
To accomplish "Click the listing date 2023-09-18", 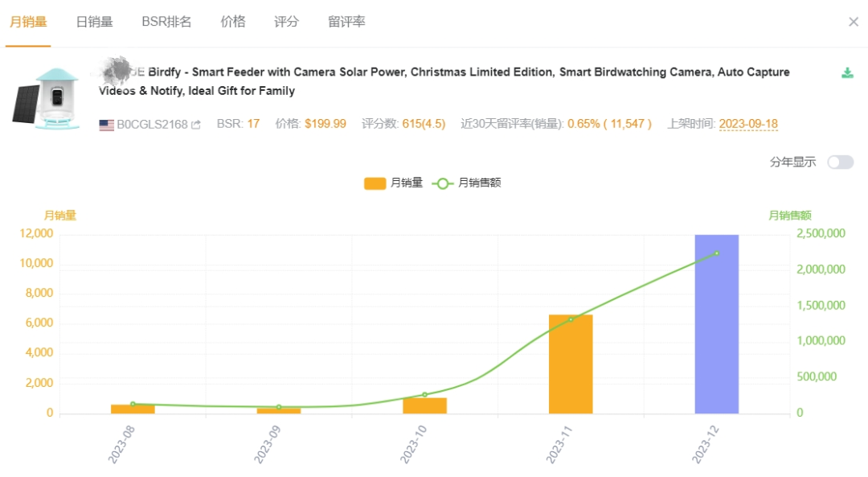I will coord(747,124).
